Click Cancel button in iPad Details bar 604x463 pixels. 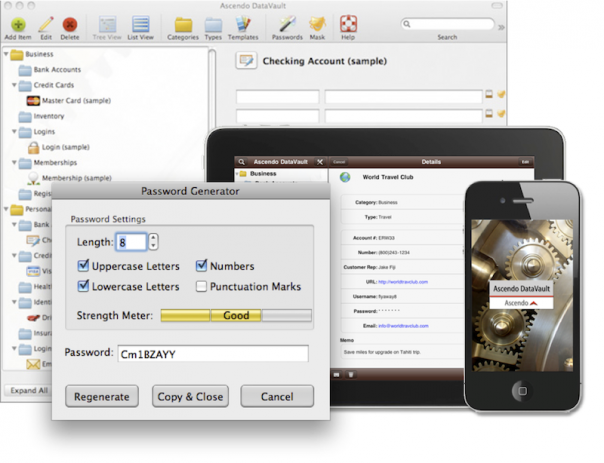click(339, 162)
